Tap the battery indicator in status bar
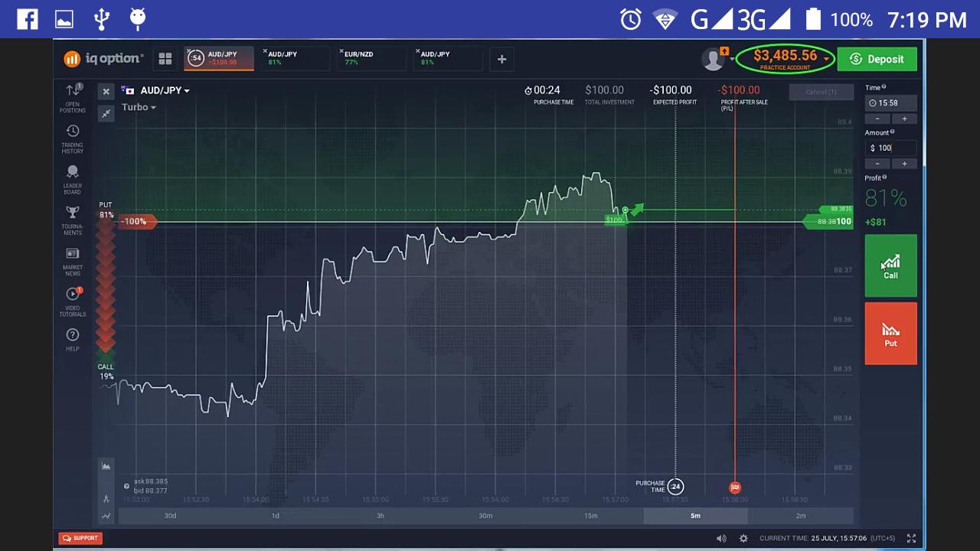This screenshot has height=551, width=980. tap(813, 19)
